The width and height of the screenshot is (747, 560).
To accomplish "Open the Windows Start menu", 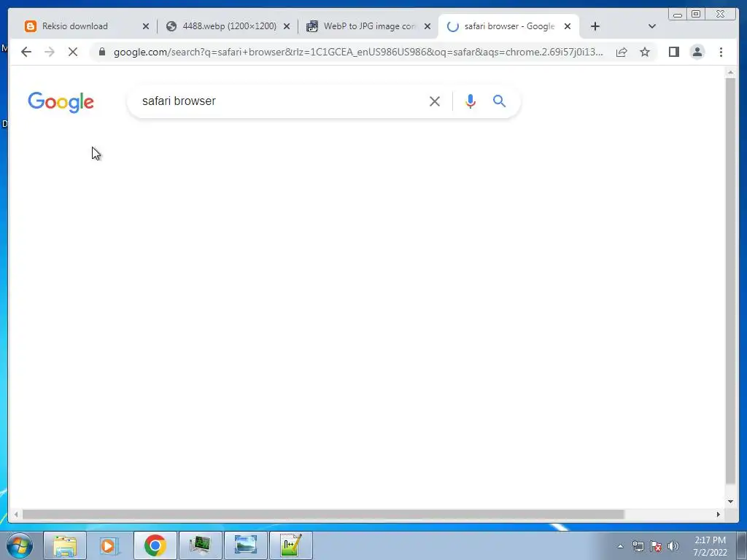I will click(x=20, y=545).
